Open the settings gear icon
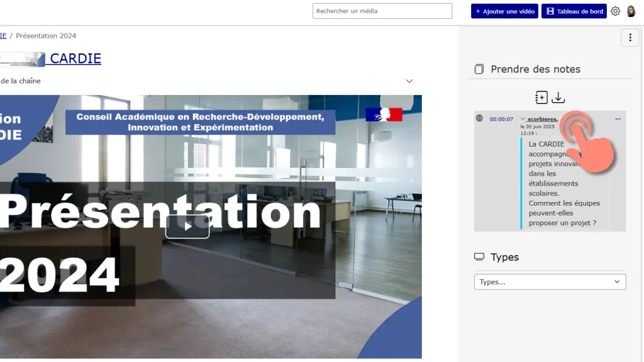The height and width of the screenshot is (362, 644). [x=615, y=11]
